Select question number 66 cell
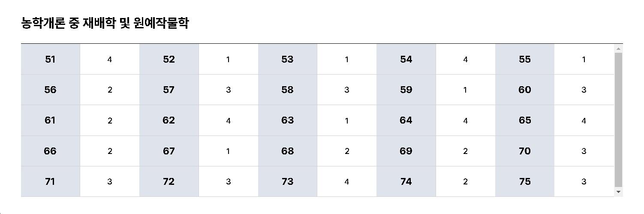Image resolution: width=644 pixels, height=214 pixels. pos(51,151)
